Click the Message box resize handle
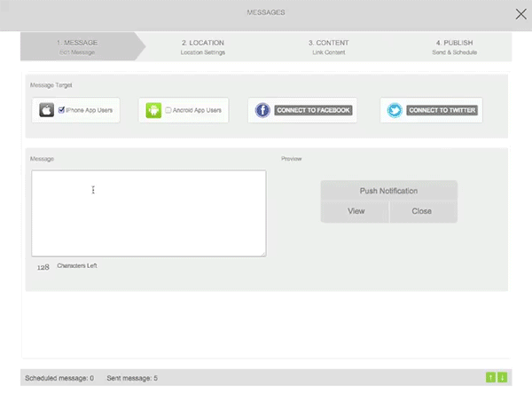This screenshot has width=532, height=394. [262, 254]
